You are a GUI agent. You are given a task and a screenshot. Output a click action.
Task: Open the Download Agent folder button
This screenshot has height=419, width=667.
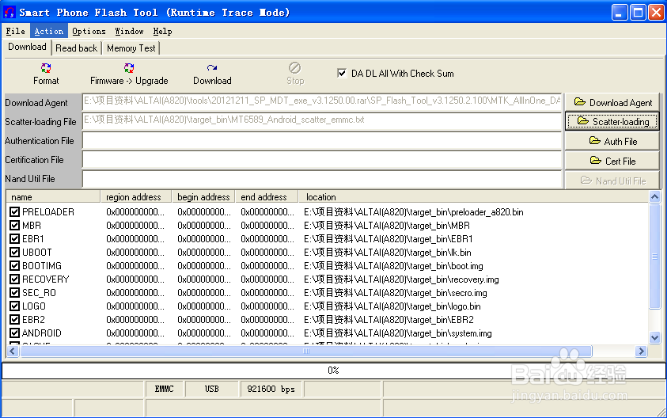(x=613, y=103)
